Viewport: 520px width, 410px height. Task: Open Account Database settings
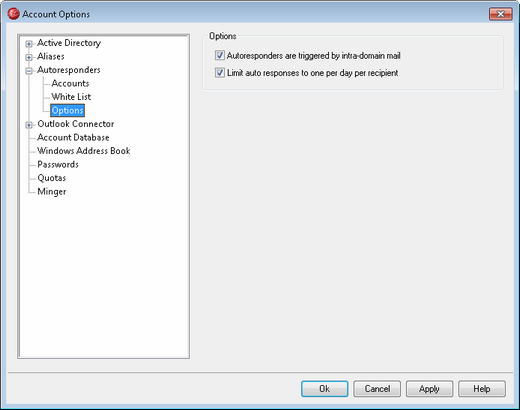point(73,137)
